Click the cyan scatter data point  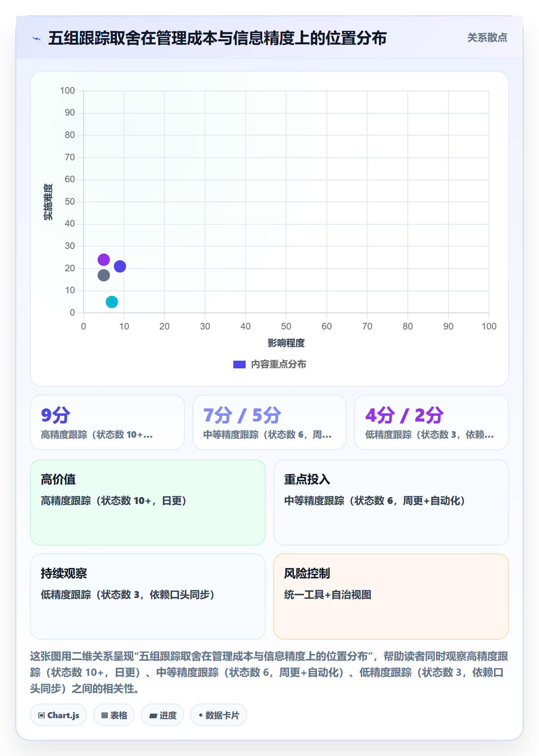pyautogui.click(x=112, y=302)
